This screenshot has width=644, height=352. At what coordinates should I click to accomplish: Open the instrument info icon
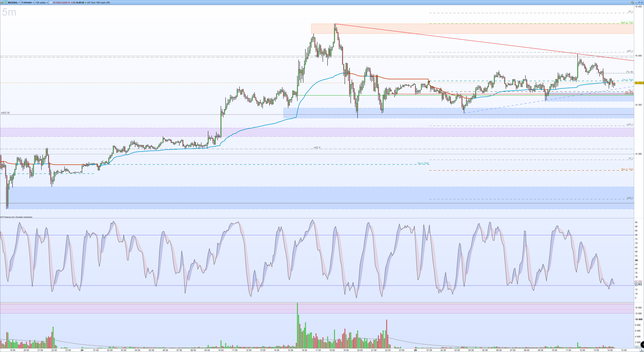[51, 3]
